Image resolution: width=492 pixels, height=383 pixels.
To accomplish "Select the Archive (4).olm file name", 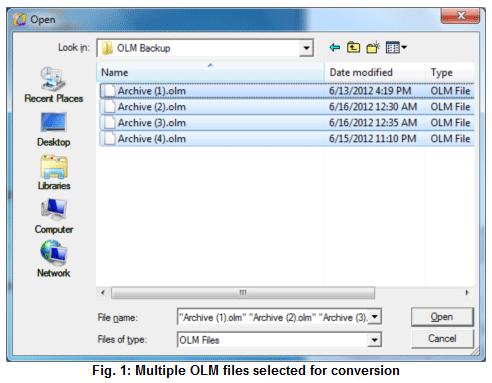I will pos(152,139).
